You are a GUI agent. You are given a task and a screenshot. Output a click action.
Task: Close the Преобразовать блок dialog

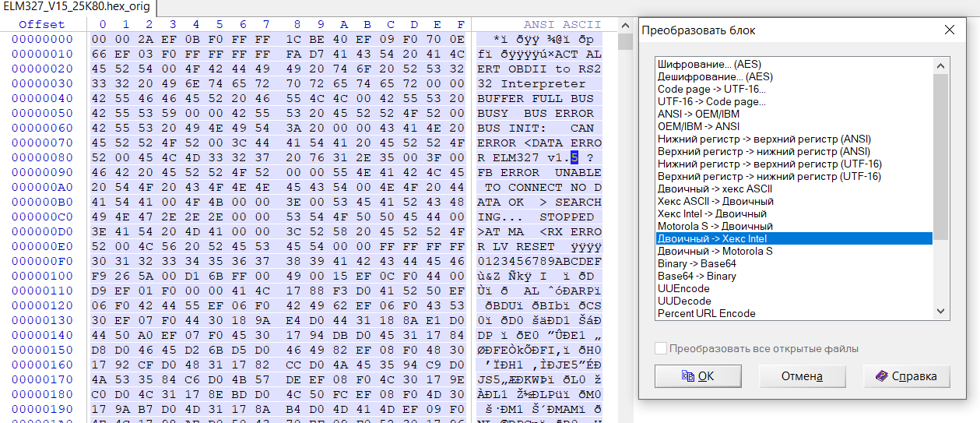(x=949, y=30)
